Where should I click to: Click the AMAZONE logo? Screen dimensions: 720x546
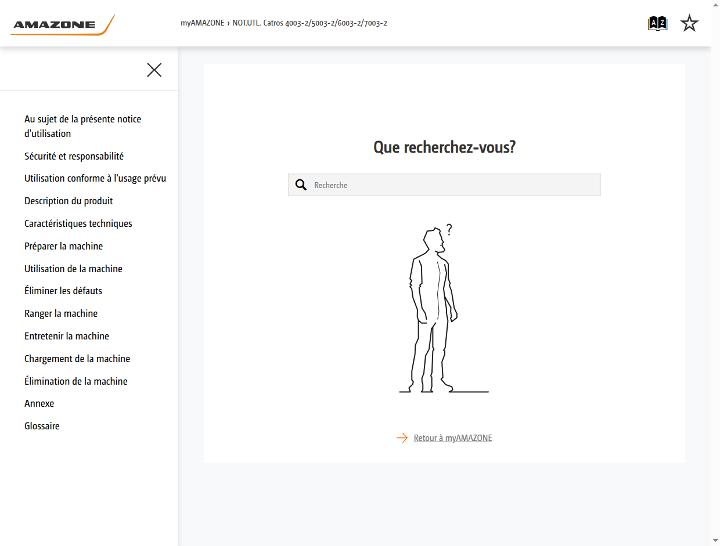coord(63,25)
